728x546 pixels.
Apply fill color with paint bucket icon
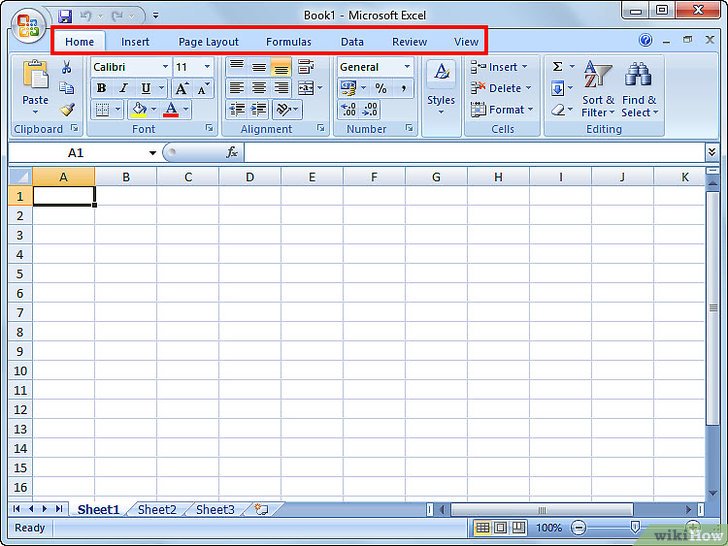click(138, 110)
